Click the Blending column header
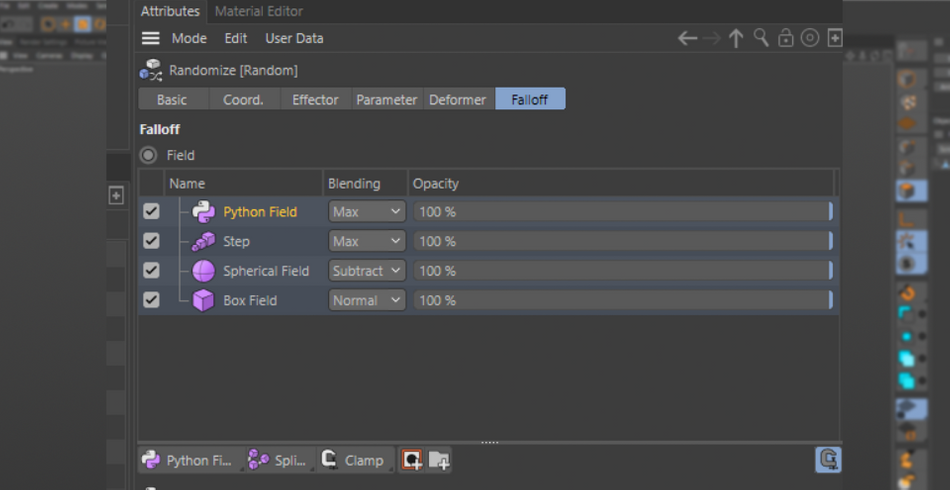This screenshot has height=490, width=950. tap(365, 184)
